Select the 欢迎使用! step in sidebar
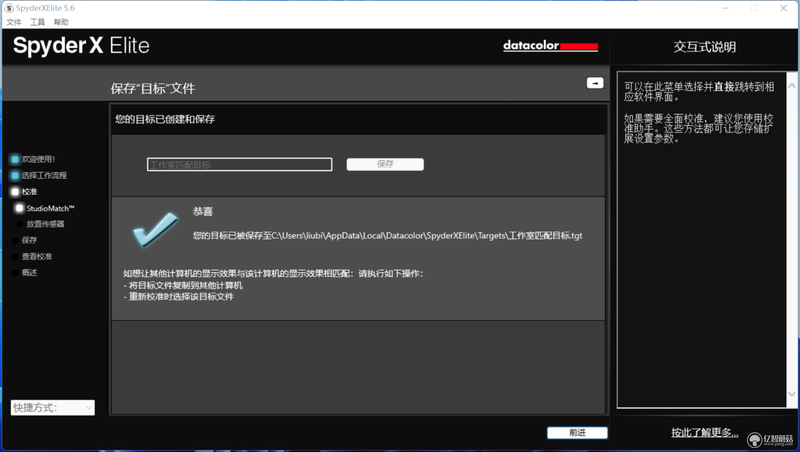The width and height of the screenshot is (800, 452). coord(34,159)
